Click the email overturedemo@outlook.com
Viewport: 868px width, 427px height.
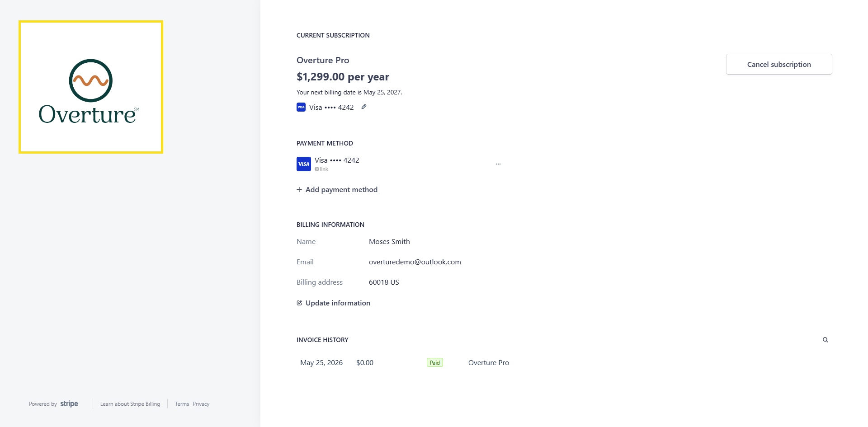tap(415, 262)
